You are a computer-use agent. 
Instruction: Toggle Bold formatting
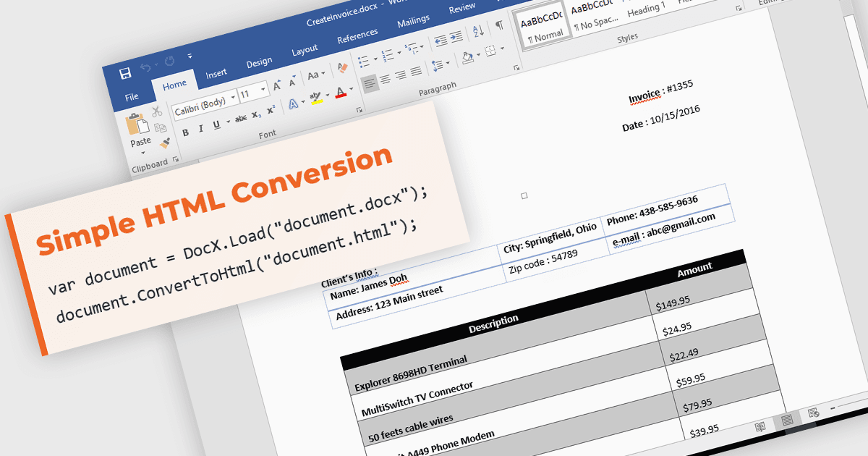tap(185, 132)
